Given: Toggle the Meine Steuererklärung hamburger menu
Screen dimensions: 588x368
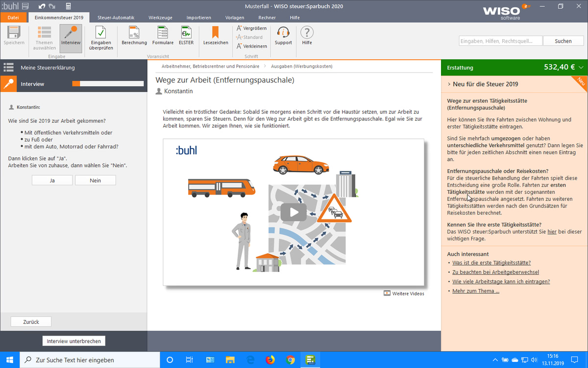Looking at the screenshot, I should click(x=8, y=67).
